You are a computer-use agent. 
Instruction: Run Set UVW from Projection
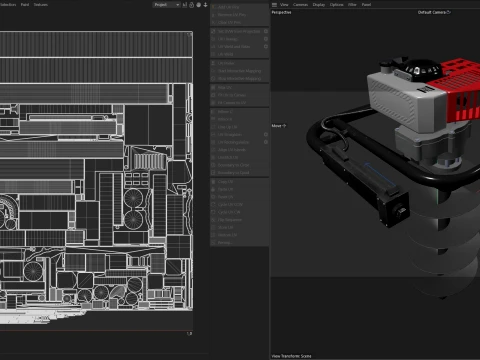point(237,31)
